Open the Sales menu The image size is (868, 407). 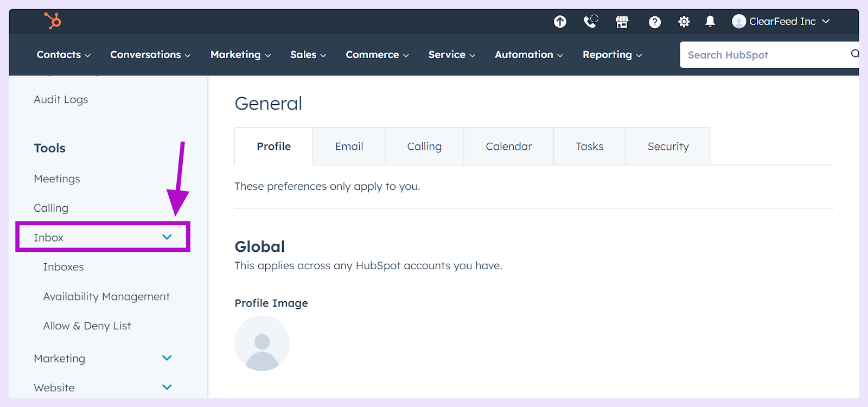tap(308, 55)
